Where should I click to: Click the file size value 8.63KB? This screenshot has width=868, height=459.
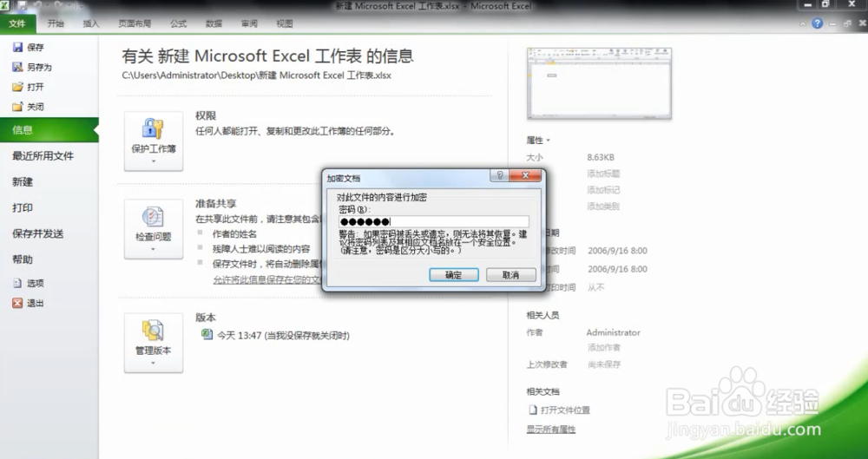pyautogui.click(x=601, y=158)
